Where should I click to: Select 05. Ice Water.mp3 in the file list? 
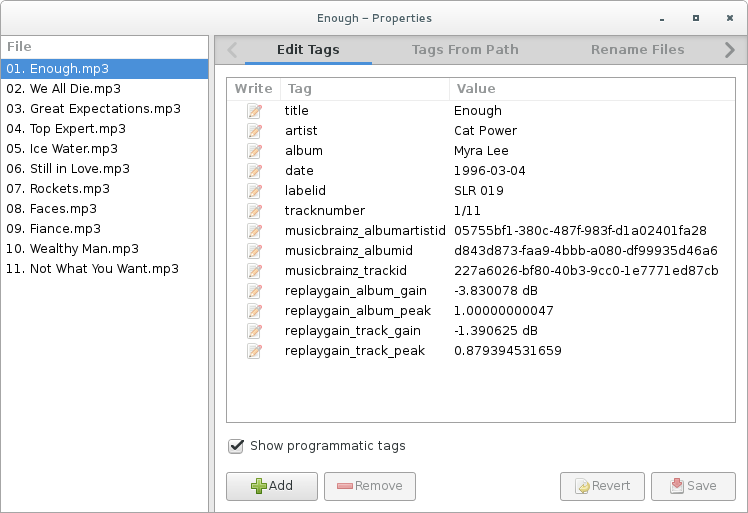pyautogui.click(x=62, y=149)
